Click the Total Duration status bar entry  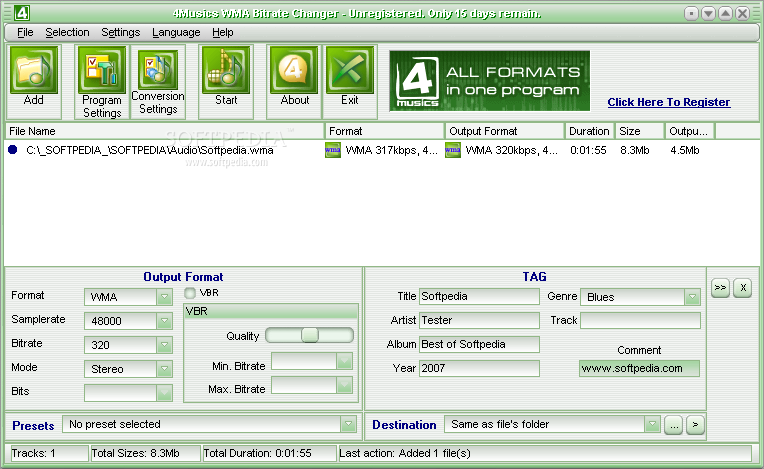pos(268,453)
